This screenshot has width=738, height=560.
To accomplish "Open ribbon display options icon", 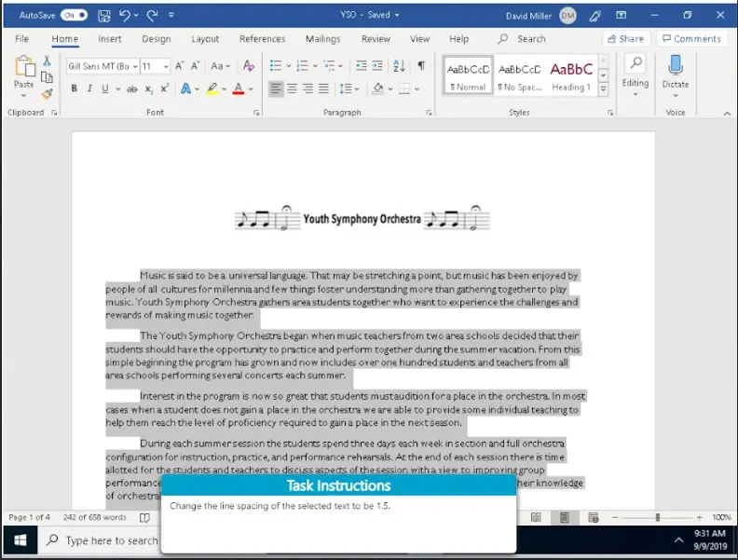I will (x=622, y=16).
